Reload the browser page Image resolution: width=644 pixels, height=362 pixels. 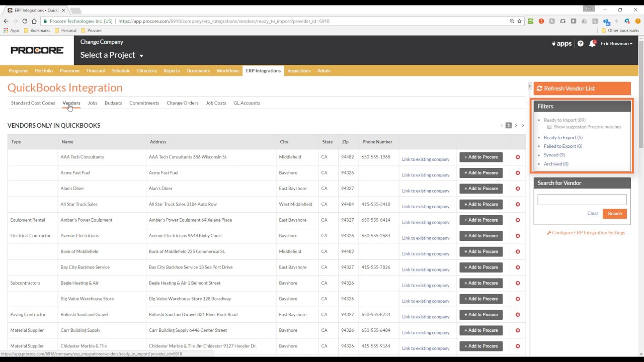[x=25, y=21]
